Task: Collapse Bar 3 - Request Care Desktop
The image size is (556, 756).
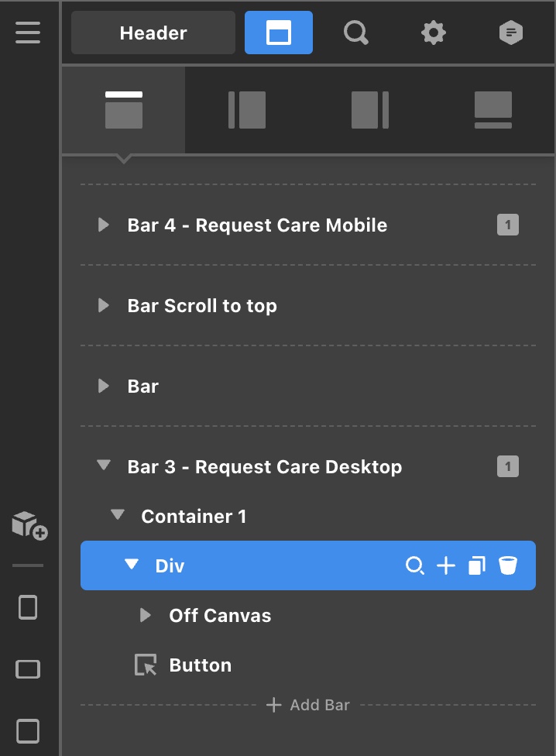Action: click(104, 466)
